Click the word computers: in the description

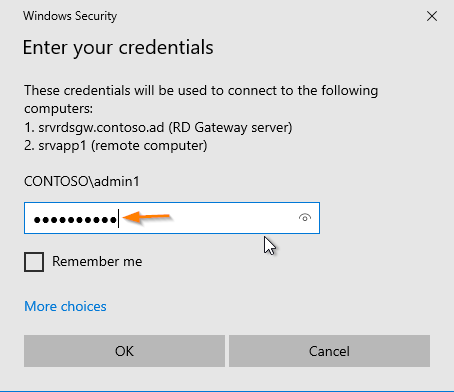click(x=59, y=109)
